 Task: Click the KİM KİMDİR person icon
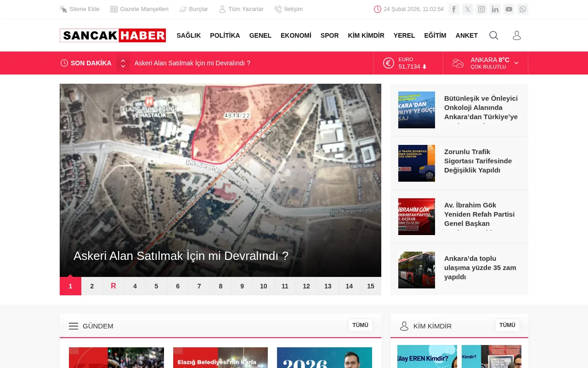[x=404, y=326]
